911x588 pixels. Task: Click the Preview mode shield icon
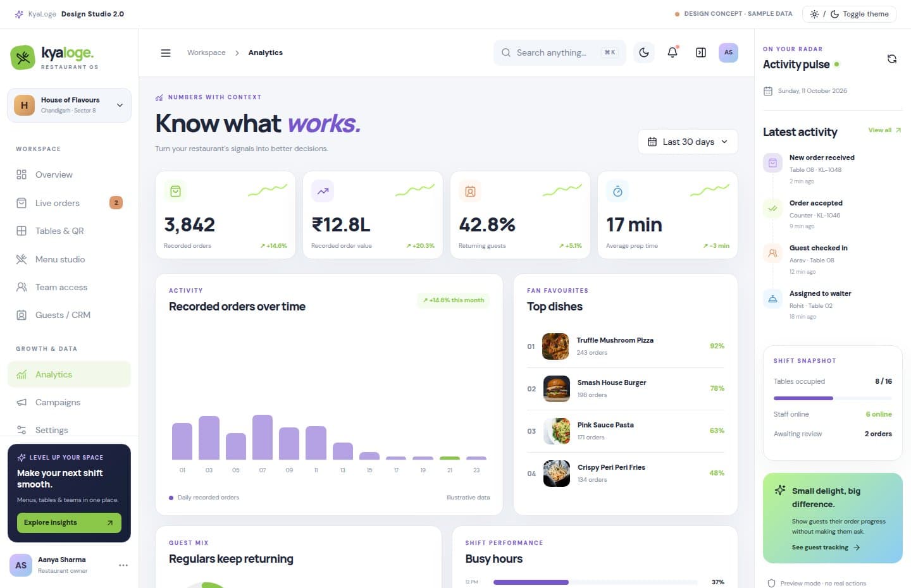[x=771, y=584]
